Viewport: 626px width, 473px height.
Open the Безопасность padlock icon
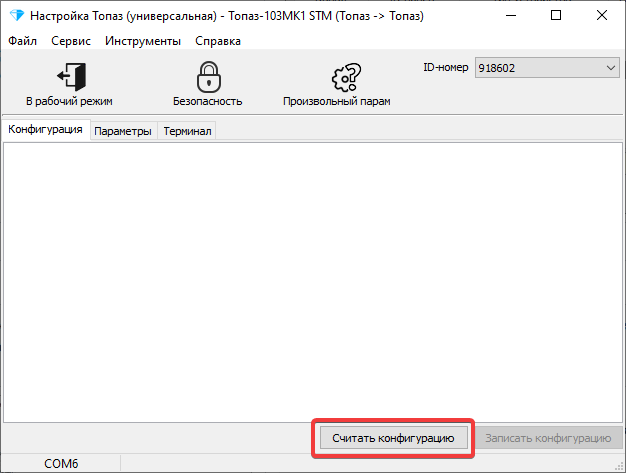(208, 77)
